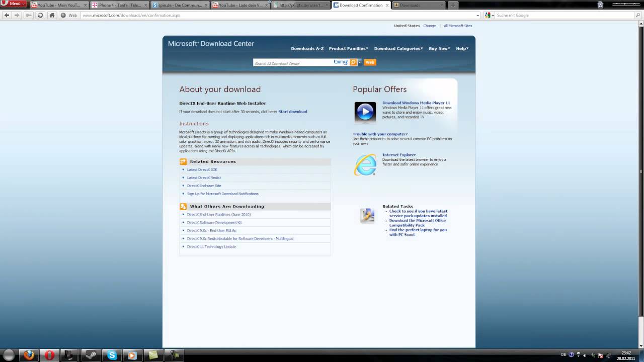Click Sign Up for Microsoft Download Notifications
644x362 pixels.
[x=223, y=194]
